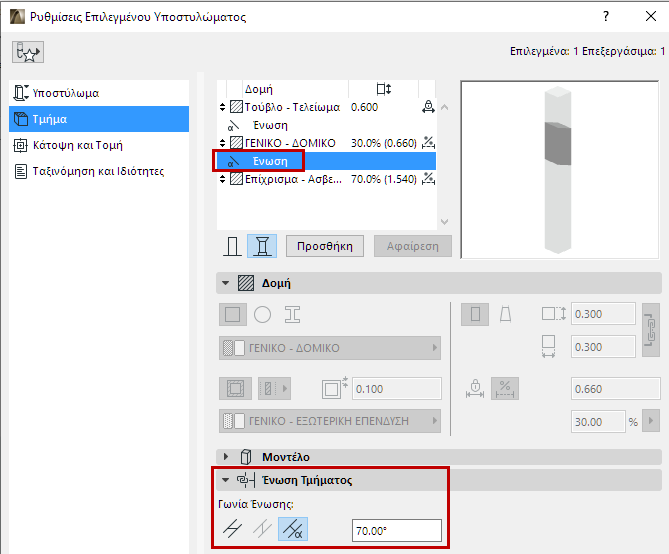The width and height of the screenshot is (669, 554).
Task: Click first 0.300 dimension field
Action: pos(603,314)
